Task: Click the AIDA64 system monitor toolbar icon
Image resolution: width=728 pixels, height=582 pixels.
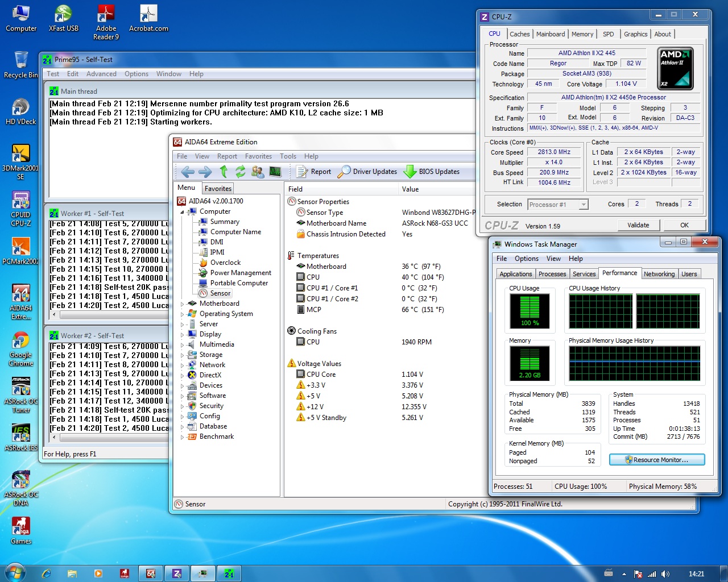Action: pyautogui.click(x=275, y=172)
